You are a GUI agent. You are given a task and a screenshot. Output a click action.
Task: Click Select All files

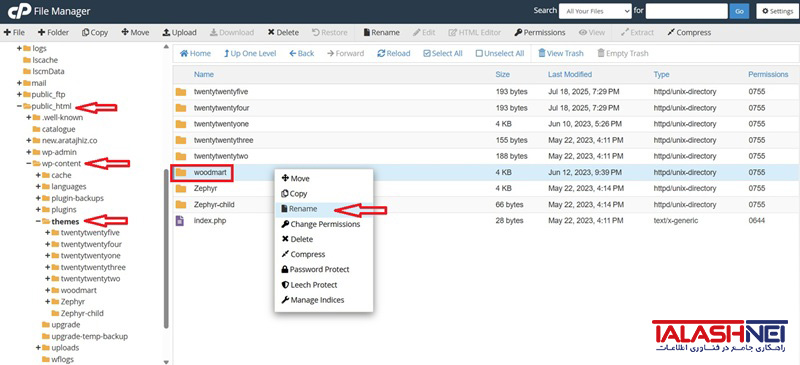443,53
